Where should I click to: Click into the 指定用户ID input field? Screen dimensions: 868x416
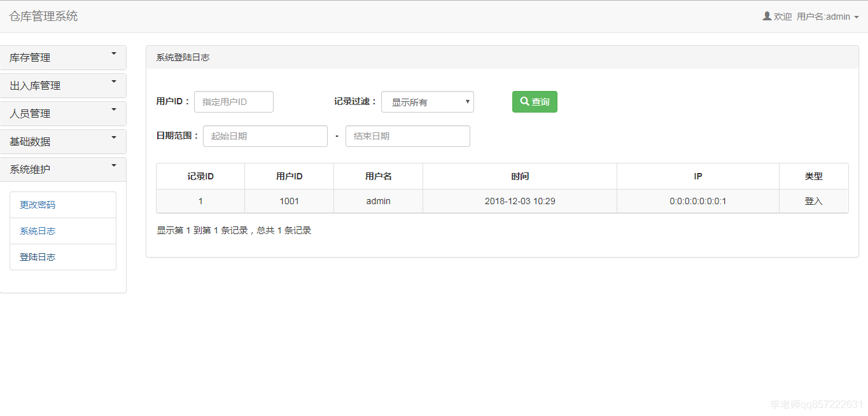click(234, 102)
